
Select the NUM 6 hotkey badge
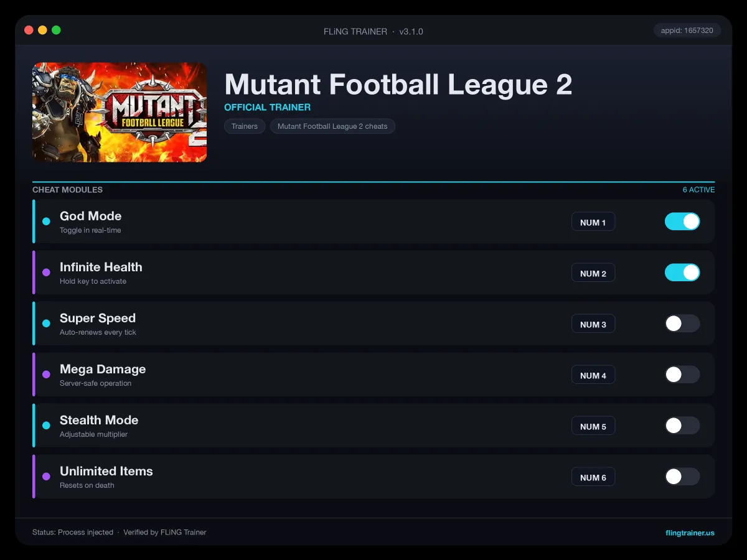coord(593,477)
